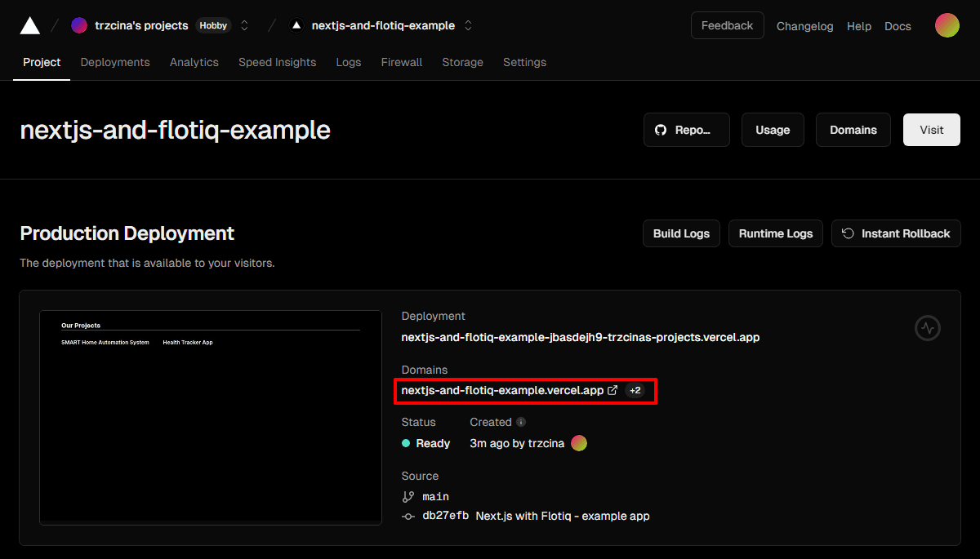Open commit db27efb link
Image resolution: width=980 pixels, height=559 pixels.
tap(445, 516)
